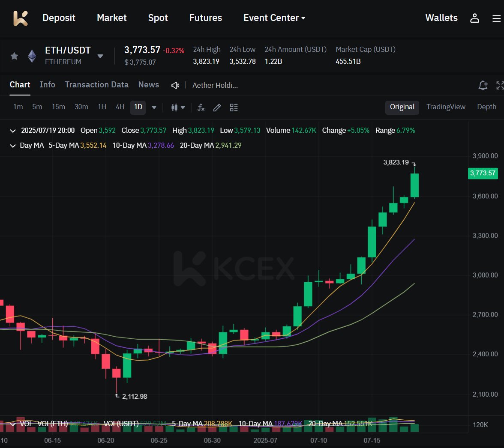Open the hamburger menu icon

[x=496, y=18]
